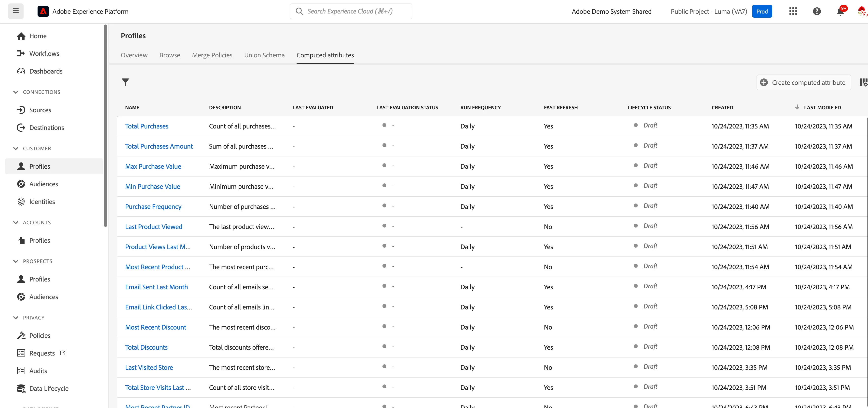Image resolution: width=868 pixels, height=408 pixels.
Task: Click the Adobe logo icon
Action: pyautogui.click(x=43, y=12)
